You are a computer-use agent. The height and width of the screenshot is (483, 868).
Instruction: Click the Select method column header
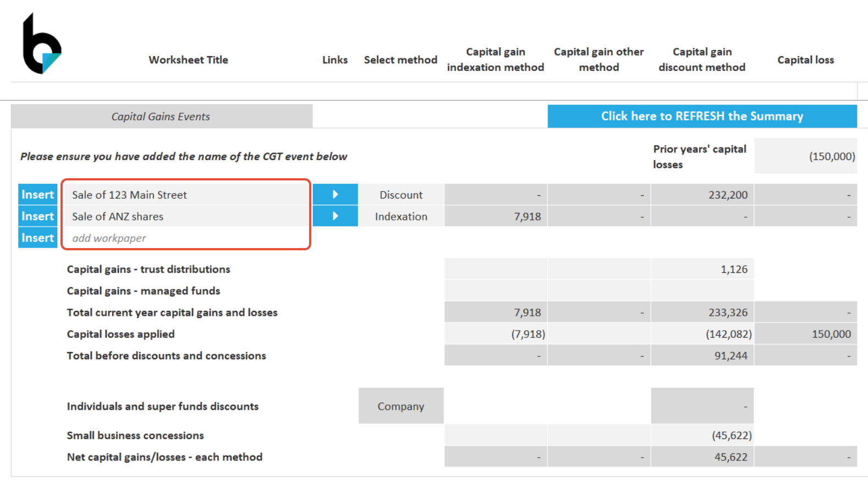point(400,59)
